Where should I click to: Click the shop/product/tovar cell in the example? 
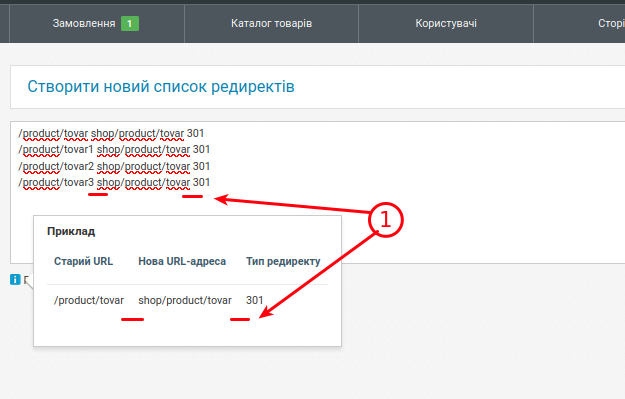coord(185,300)
